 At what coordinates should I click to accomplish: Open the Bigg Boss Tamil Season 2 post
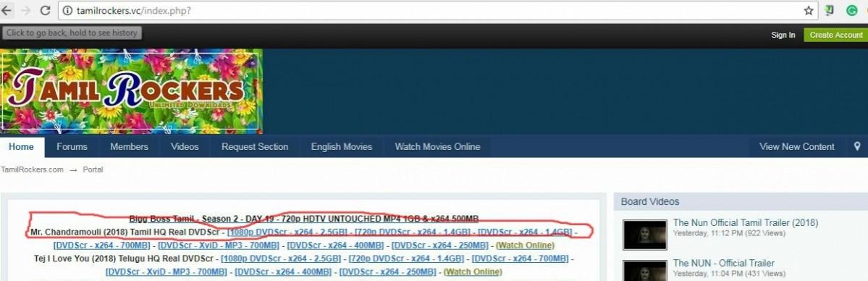(304, 219)
